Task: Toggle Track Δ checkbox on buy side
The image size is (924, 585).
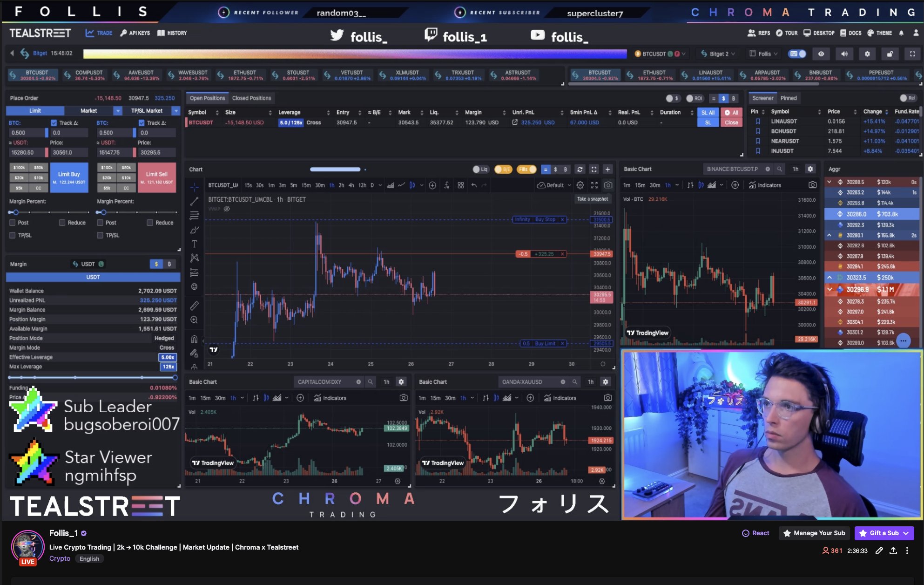Action: tap(54, 123)
